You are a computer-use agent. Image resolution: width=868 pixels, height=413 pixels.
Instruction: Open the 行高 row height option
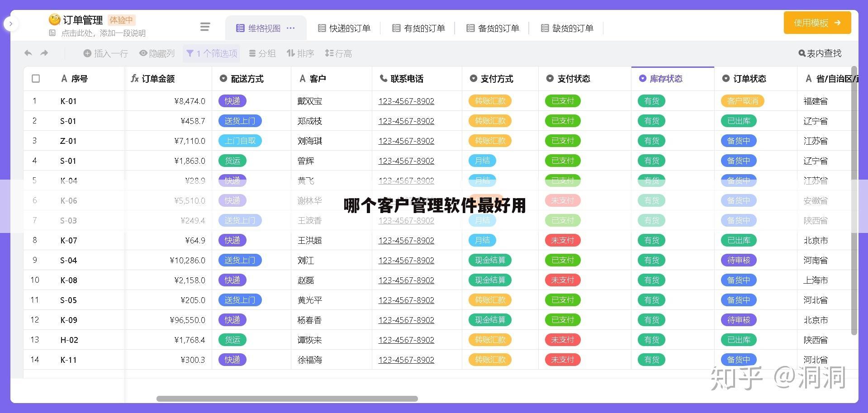338,53
